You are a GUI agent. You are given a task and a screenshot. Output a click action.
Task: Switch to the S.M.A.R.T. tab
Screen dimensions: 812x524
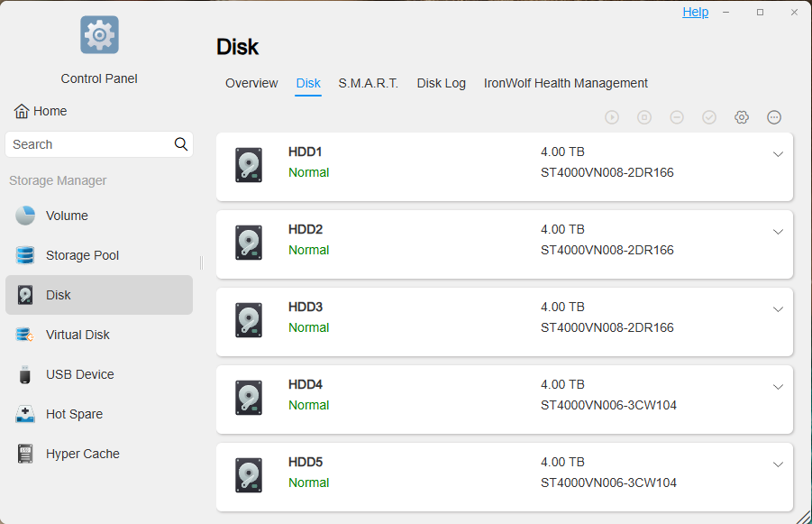point(369,84)
